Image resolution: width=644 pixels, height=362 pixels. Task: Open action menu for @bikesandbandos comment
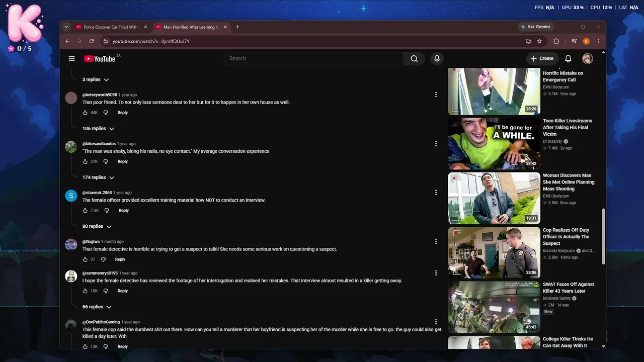pyautogui.click(x=436, y=144)
